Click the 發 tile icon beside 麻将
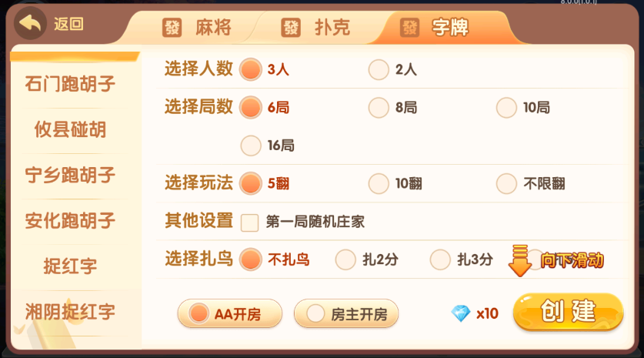This screenshot has height=358, width=644. coord(172,28)
